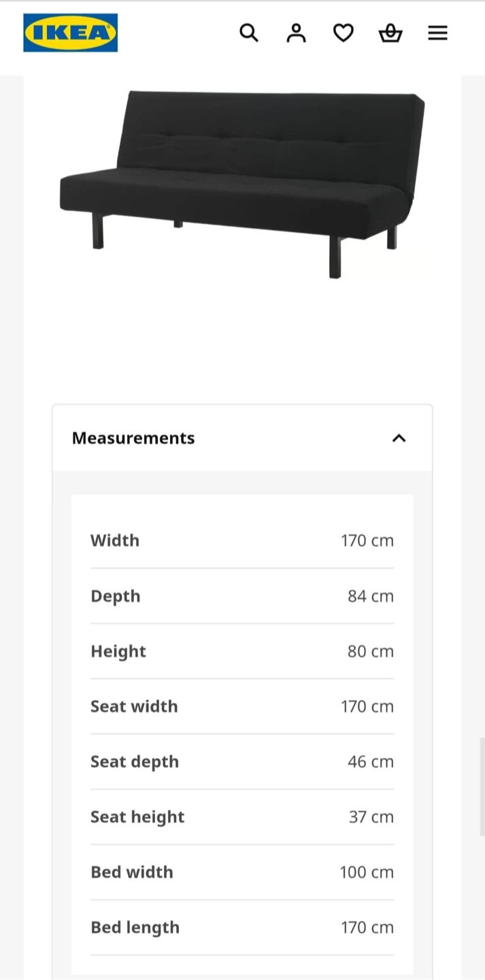Open the hamburger menu
The image size is (485, 980).
pos(437,33)
